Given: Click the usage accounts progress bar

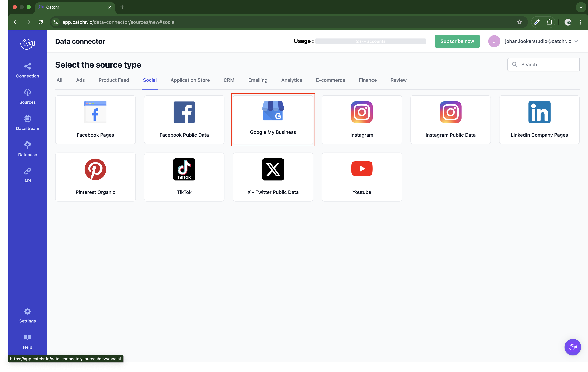Looking at the screenshot, I should click(370, 41).
